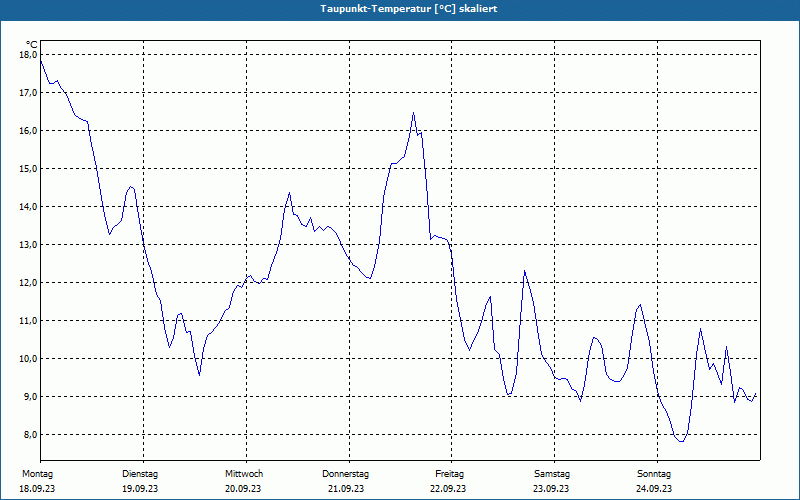Screen dimensions: 800x500
Task: Select the 12,0 y-axis label
Action: tap(29, 283)
